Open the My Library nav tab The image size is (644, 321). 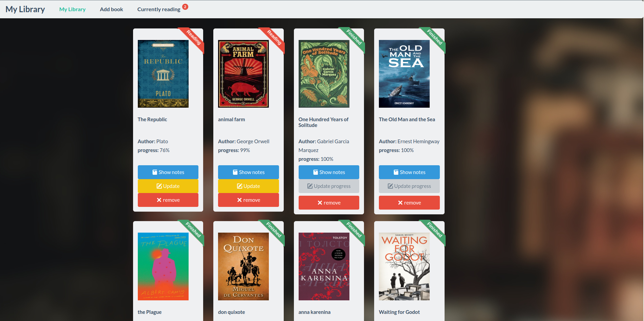[72, 9]
